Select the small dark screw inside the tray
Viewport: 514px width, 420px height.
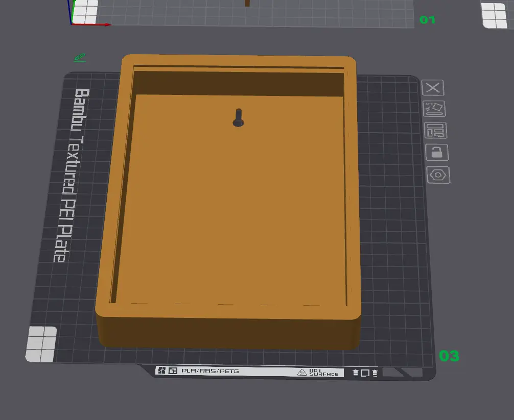pyautogui.click(x=239, y=118)
